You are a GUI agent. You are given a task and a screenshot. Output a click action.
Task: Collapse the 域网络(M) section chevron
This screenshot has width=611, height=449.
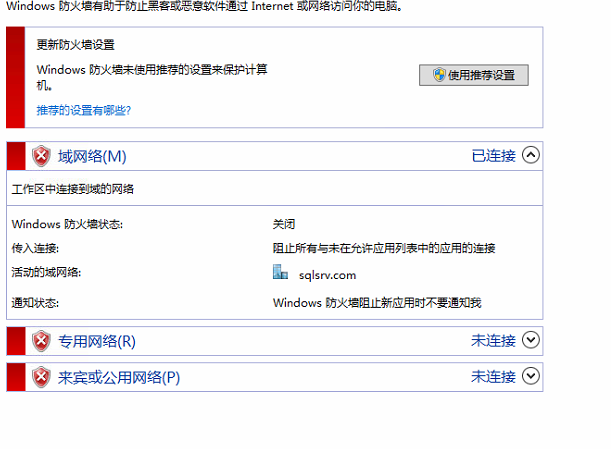pyautogui.click(x=531, y=155)
